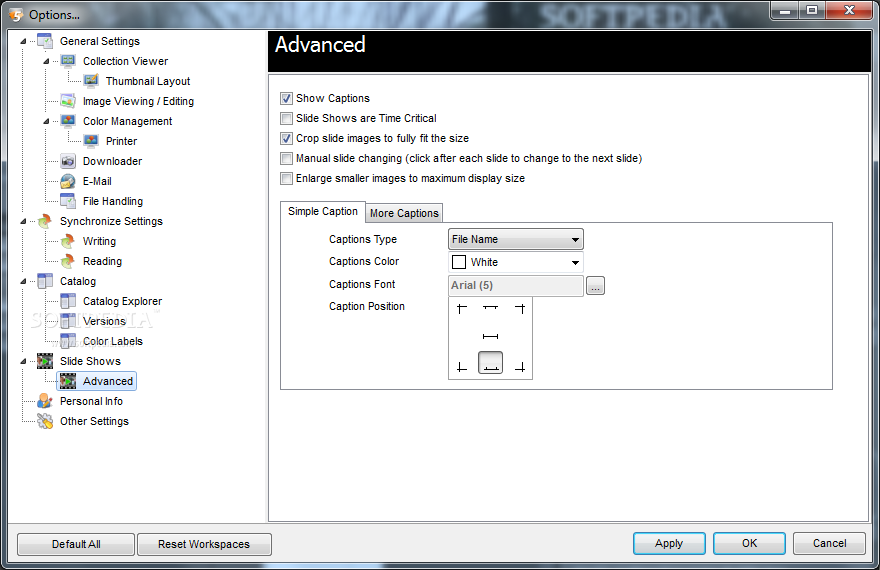Set caption position to top-center

(x=491, y=308)
